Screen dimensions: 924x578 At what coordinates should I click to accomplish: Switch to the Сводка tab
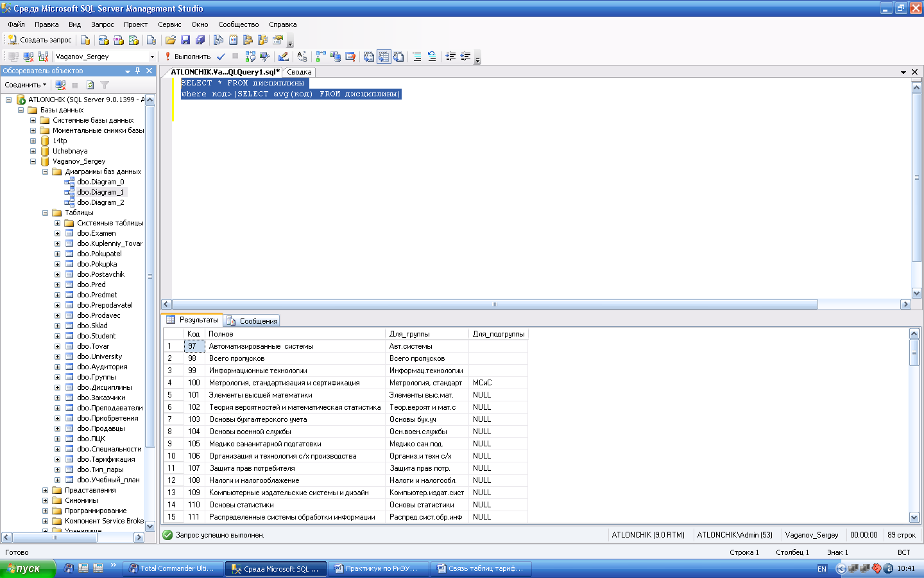299,72
